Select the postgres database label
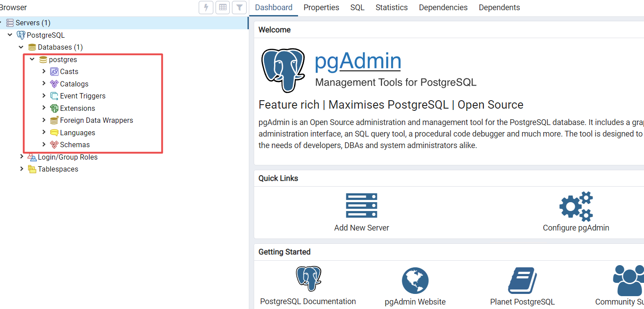This screenshot has width=644, height=309. tap(63, 59)
